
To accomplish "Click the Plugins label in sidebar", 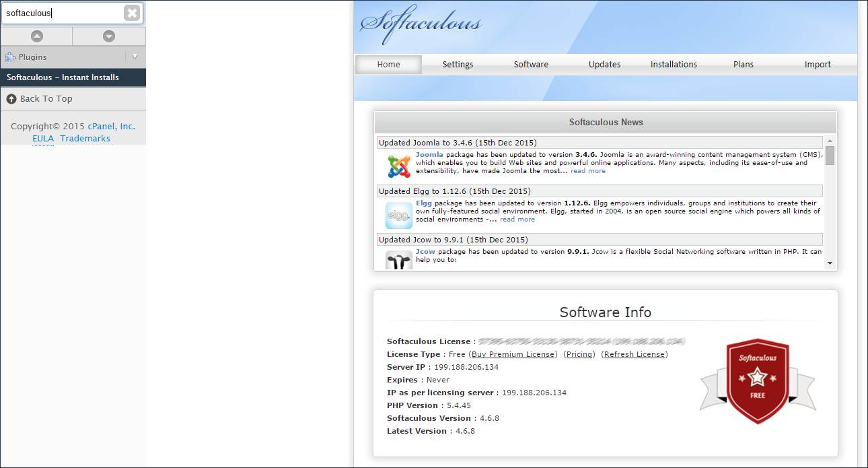I will pyautogui.click(x=33, y=57).
